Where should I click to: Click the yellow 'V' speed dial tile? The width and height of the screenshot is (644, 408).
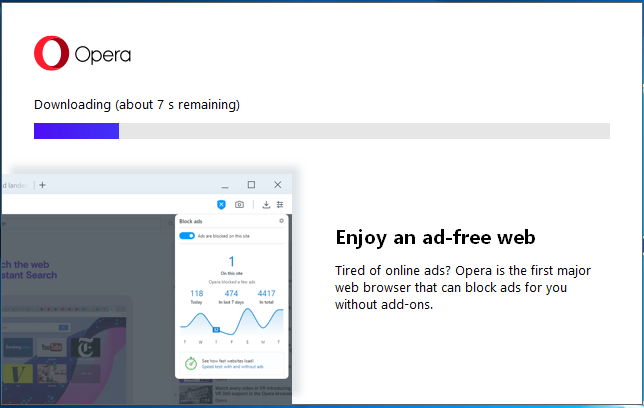click(18, 374)
